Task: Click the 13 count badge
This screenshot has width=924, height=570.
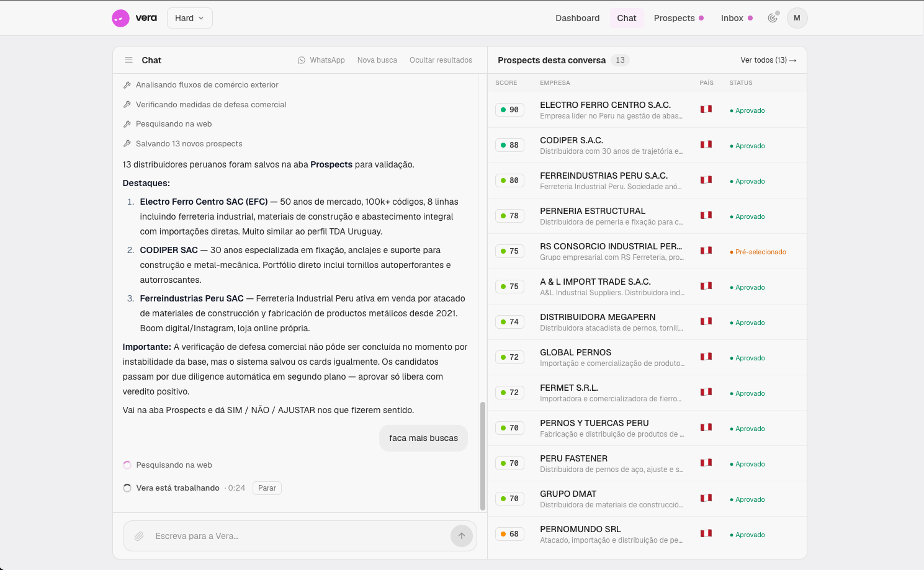Action: pos(620,60)
